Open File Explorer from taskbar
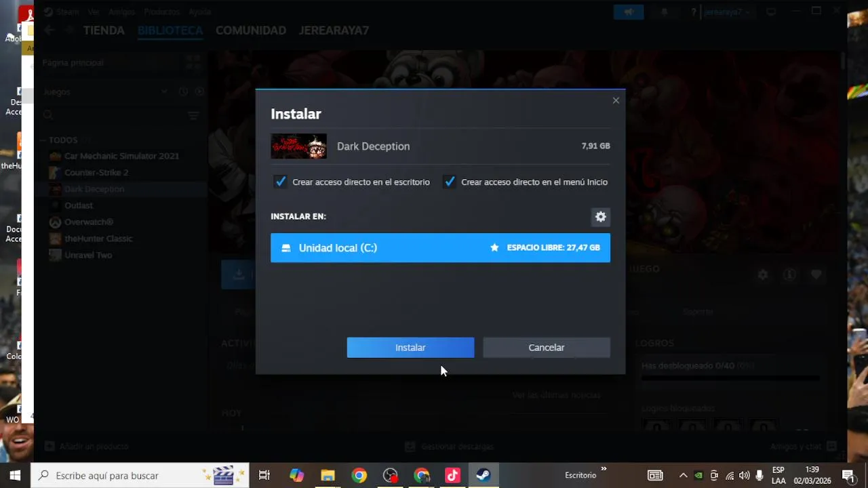 [x=328, y=475]
